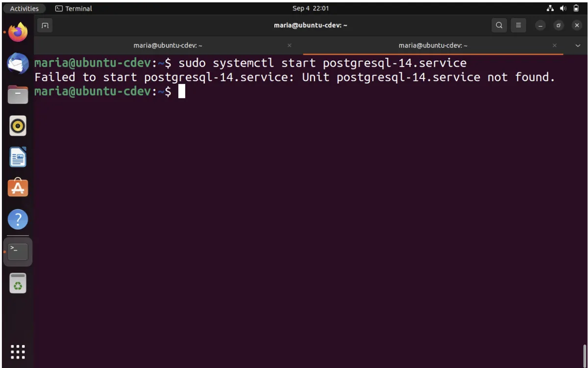Open system status menu via volume icon
This screenshot has width=588, height=368.
click(x=563, y=8)
